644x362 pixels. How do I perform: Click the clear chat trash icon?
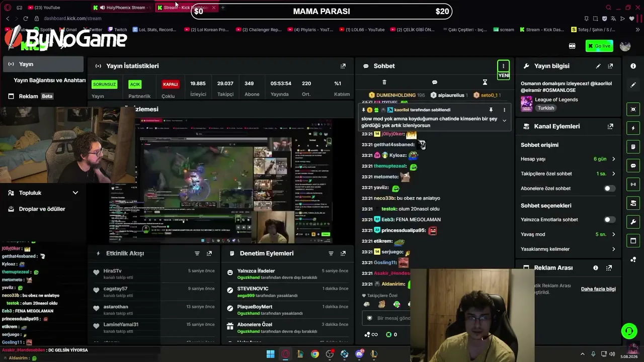pos(384,82)
